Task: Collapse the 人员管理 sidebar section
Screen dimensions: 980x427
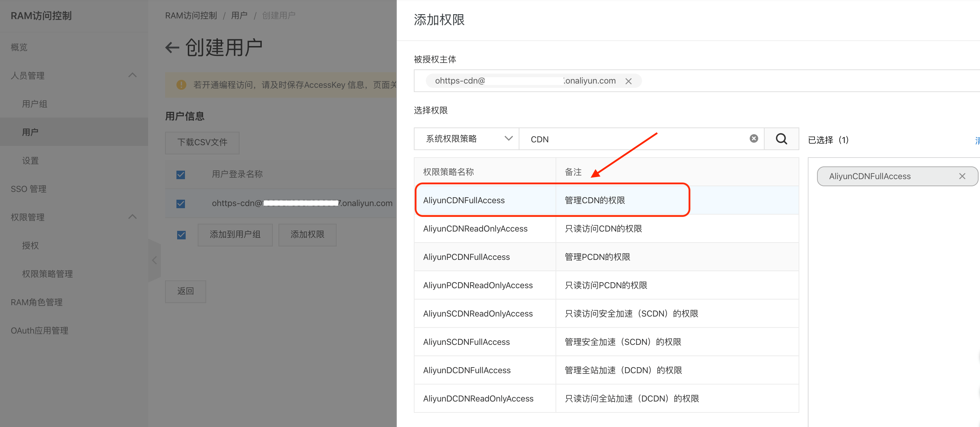Action: click(x=133, y=75)
